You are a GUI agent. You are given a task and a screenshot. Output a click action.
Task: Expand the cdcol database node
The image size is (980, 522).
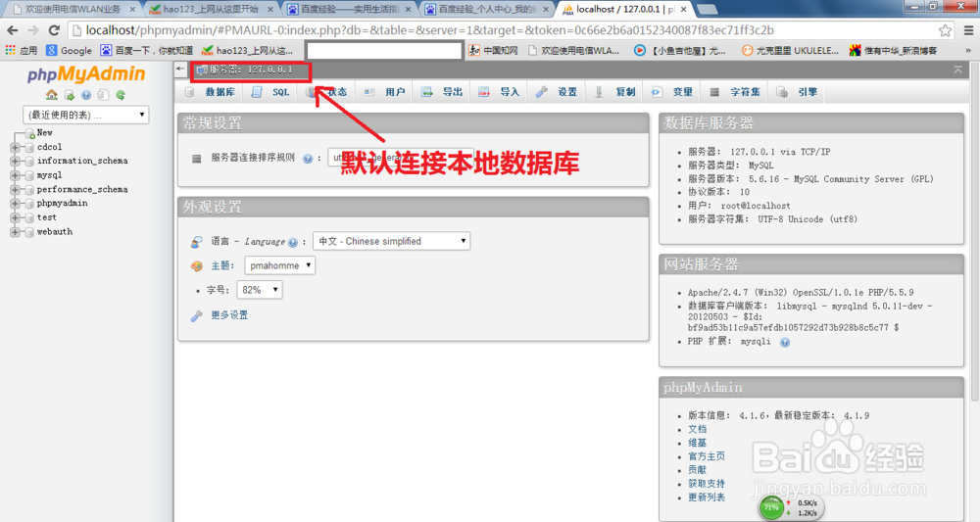pos(15,147)
